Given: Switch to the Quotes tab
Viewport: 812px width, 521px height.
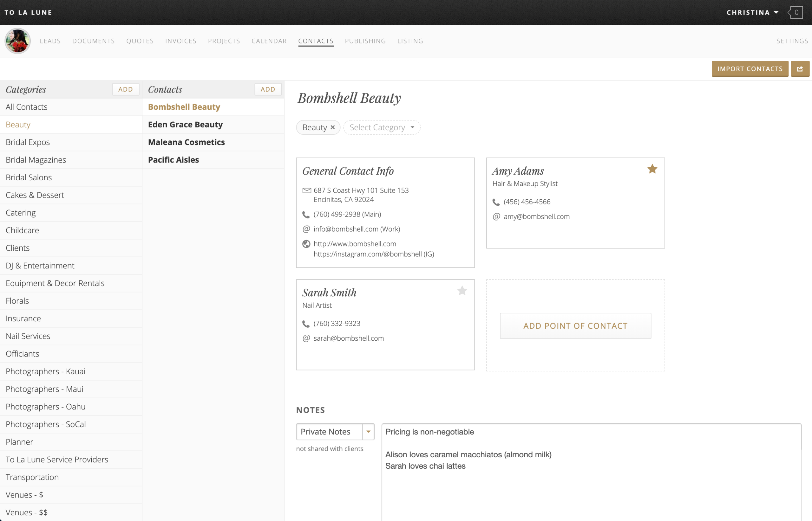Looking at the screenshot, I should click(x=140, y=41).
